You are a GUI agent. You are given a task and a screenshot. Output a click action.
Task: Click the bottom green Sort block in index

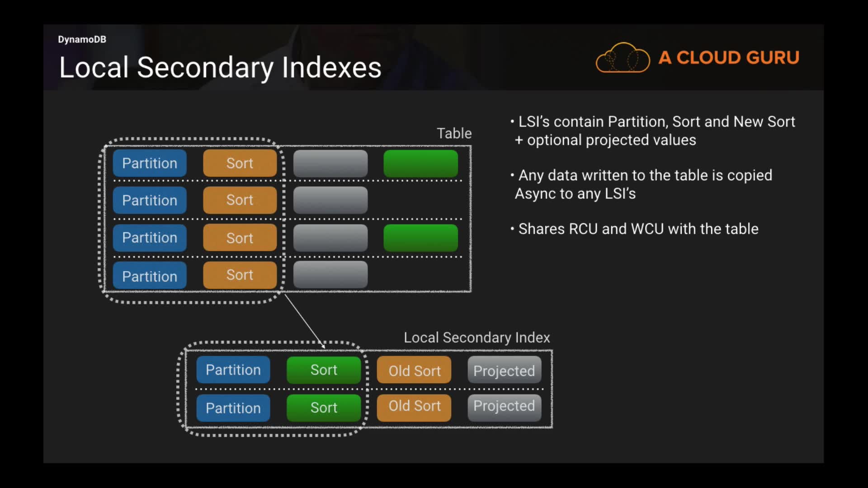coord(324,408)
